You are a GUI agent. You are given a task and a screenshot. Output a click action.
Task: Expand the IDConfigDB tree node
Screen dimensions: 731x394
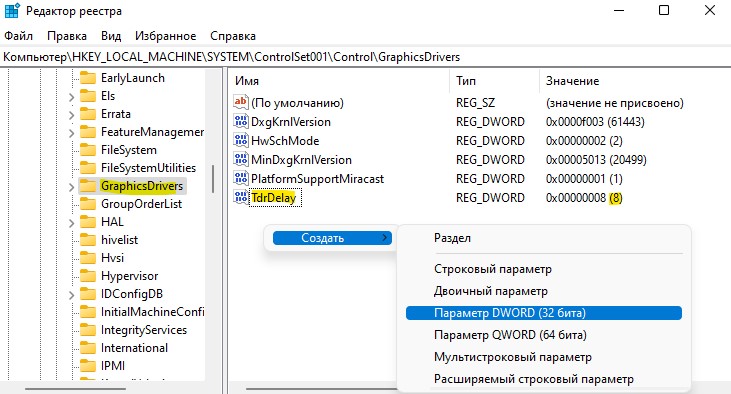pyautogui.click(x=71, y=296)
